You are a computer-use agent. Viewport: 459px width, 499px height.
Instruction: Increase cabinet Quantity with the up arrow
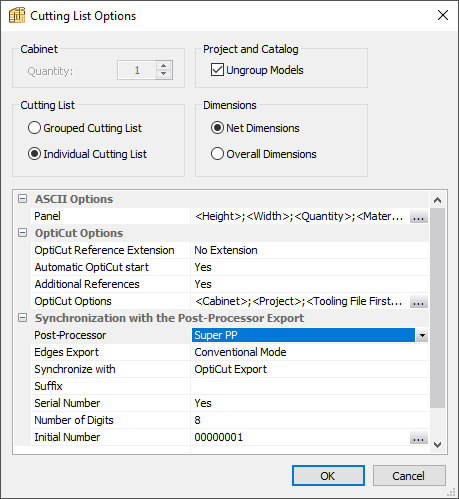[x=163, y=66]
